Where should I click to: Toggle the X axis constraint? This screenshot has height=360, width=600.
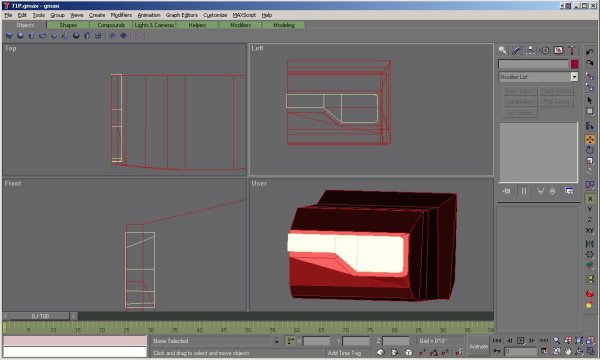[590, 199]
